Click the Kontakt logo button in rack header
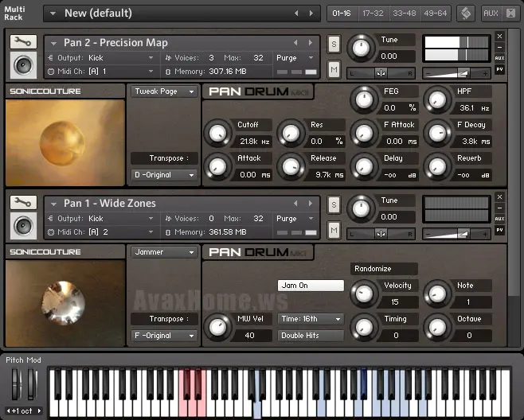 [466, 14]
